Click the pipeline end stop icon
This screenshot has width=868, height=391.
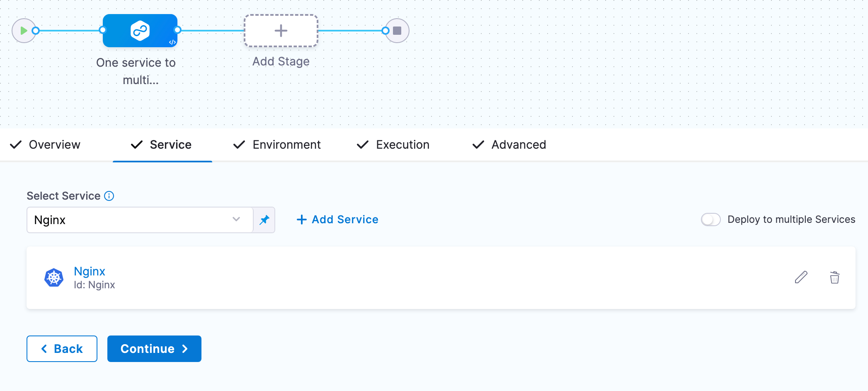coord(397,31)
